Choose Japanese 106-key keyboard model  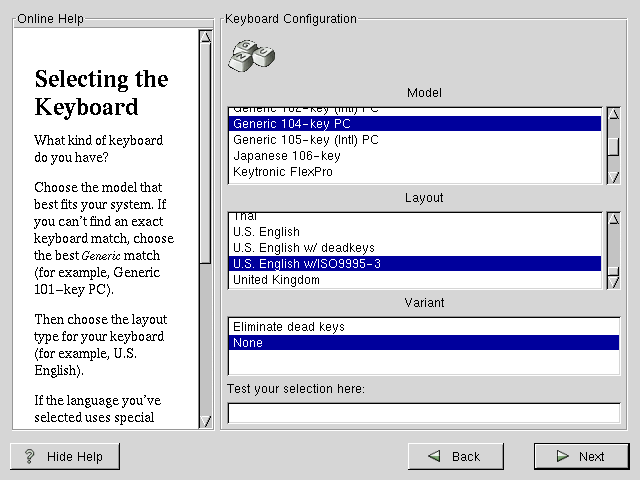pos(287,156)
